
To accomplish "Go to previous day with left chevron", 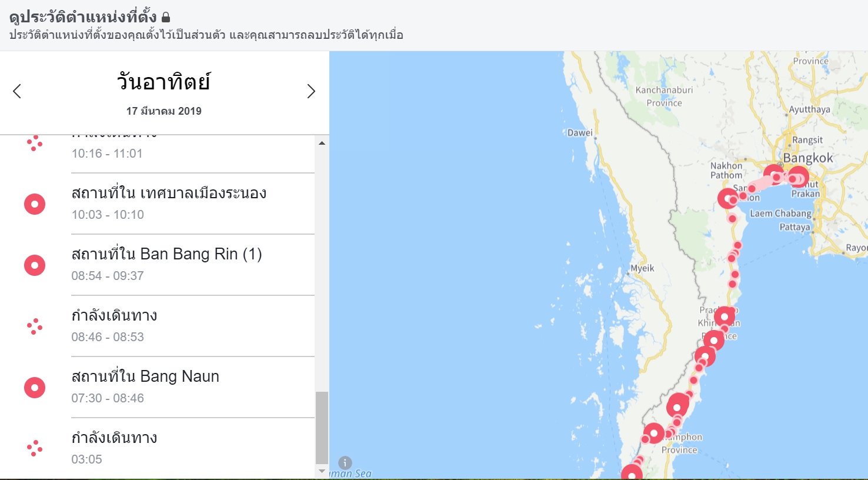I will 17,91.
